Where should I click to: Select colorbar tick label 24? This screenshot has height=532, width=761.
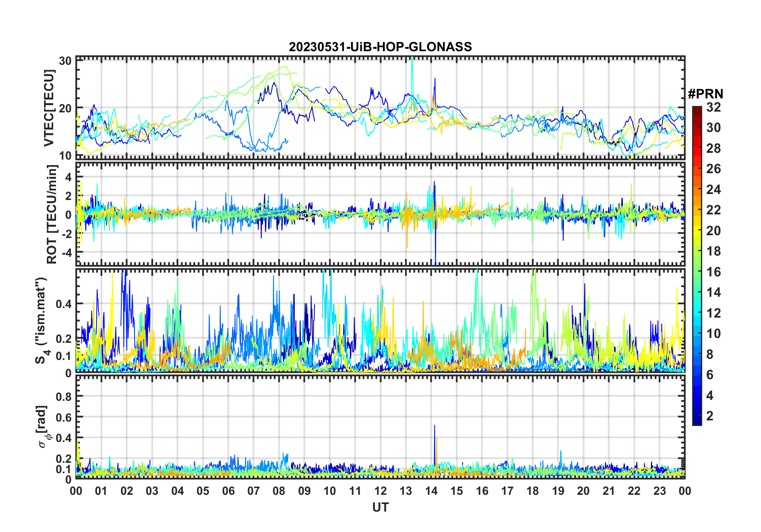point(713,190)
